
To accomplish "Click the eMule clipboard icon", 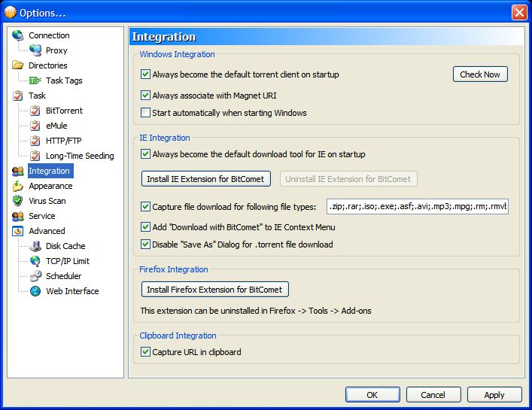I will [x=35, y=126].
